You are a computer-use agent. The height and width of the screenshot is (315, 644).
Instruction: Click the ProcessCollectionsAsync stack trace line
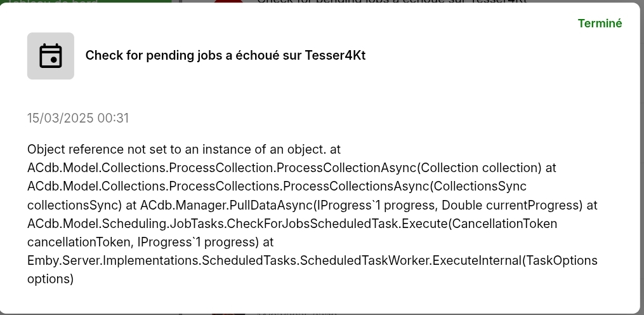(x=277, y=186)
